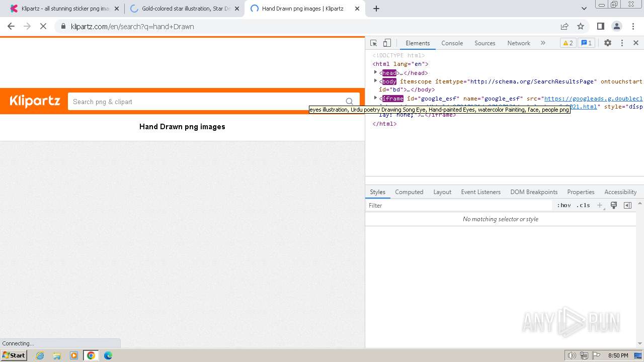Close the Hand Drawn png images tab
Screen dimensions: 644x362
pyautogui.click(x=357, y=9)
